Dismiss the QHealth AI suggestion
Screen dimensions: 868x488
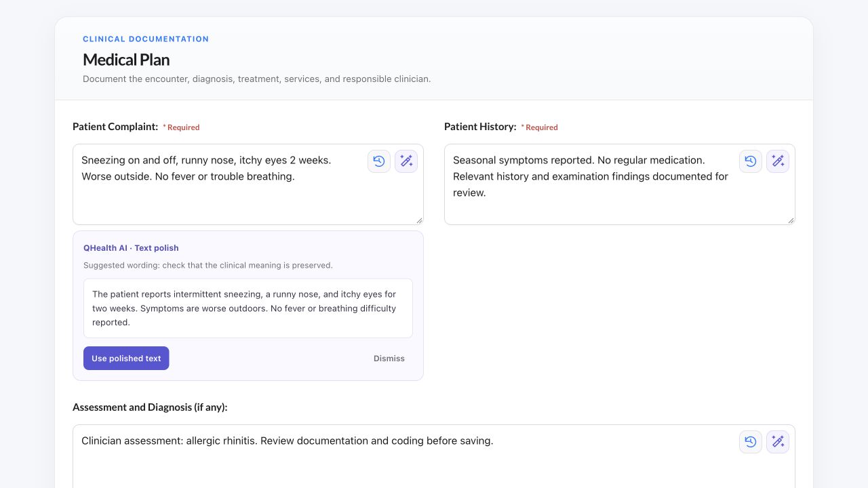(x=389, y=359)
